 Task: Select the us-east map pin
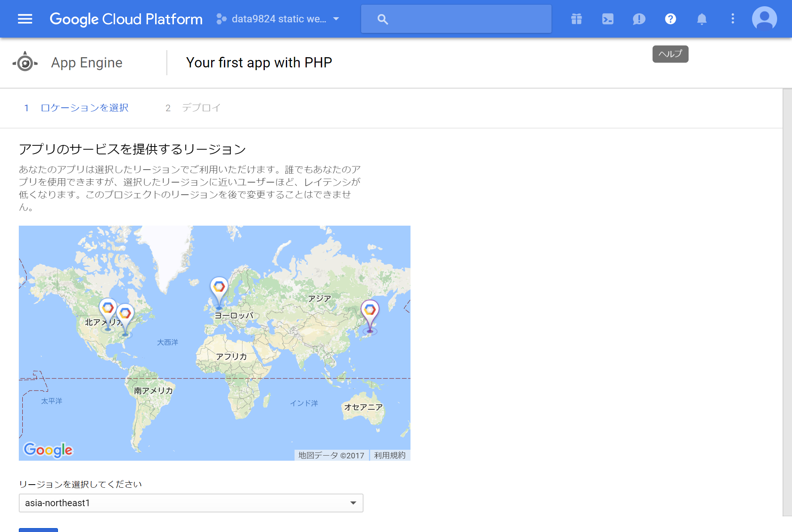[x=125, y=314]
